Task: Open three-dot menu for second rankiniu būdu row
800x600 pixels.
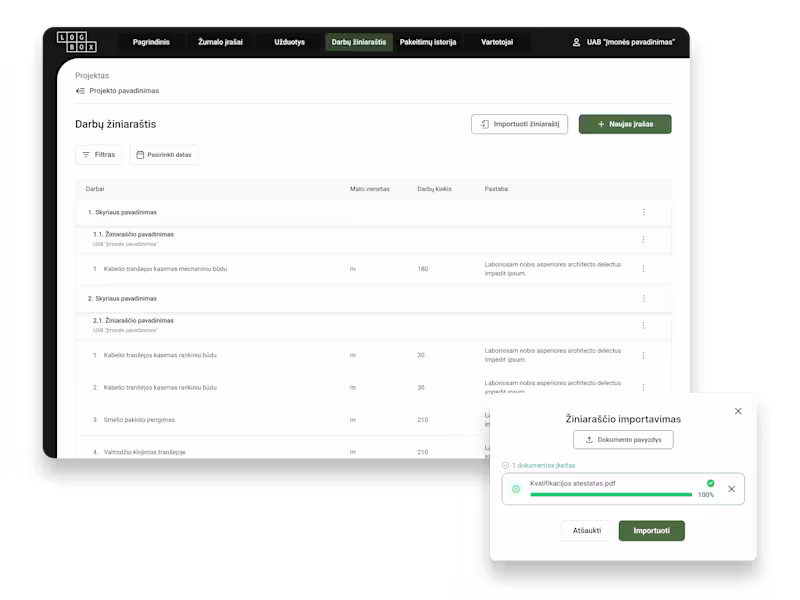Action: click(x=643, y=387)
